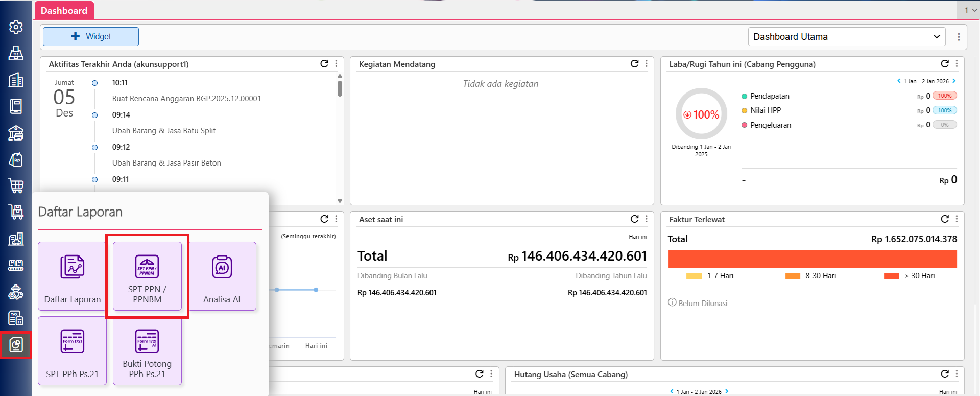Click the settings gear in sidebar
Viewport: 980px width, 396px height.
pos(16,27)
